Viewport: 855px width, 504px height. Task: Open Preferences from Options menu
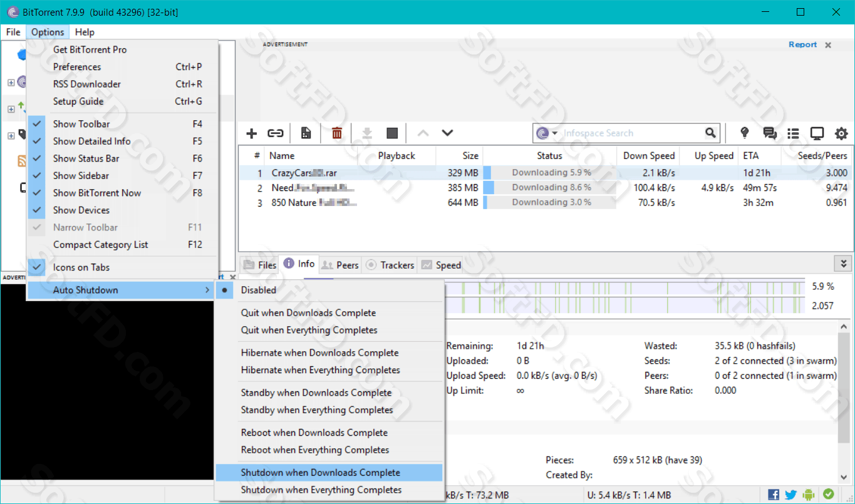122,67
